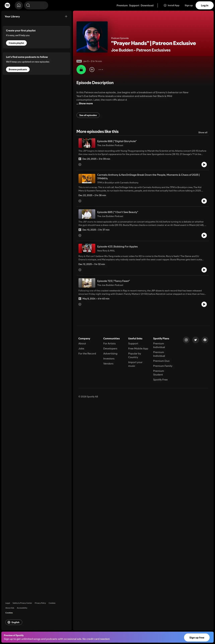The height and width of the screenshot is (644, 215).
Task: Click Free Mobile App footer link
Action: 138,349
